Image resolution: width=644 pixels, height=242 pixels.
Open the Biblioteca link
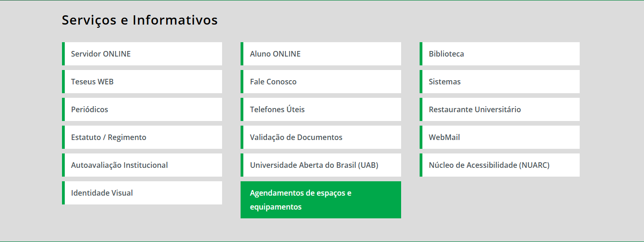pos(446,54)
